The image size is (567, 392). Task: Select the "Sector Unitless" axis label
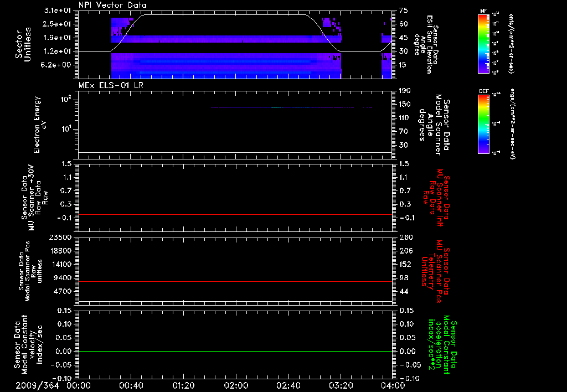[23, 44]
